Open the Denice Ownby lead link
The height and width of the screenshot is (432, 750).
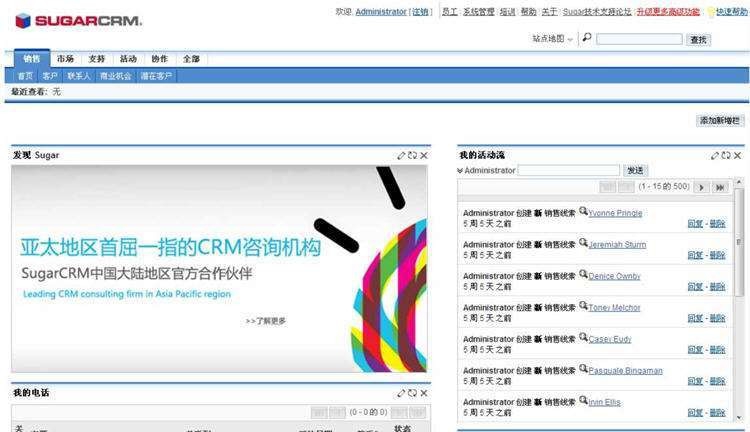614,276
